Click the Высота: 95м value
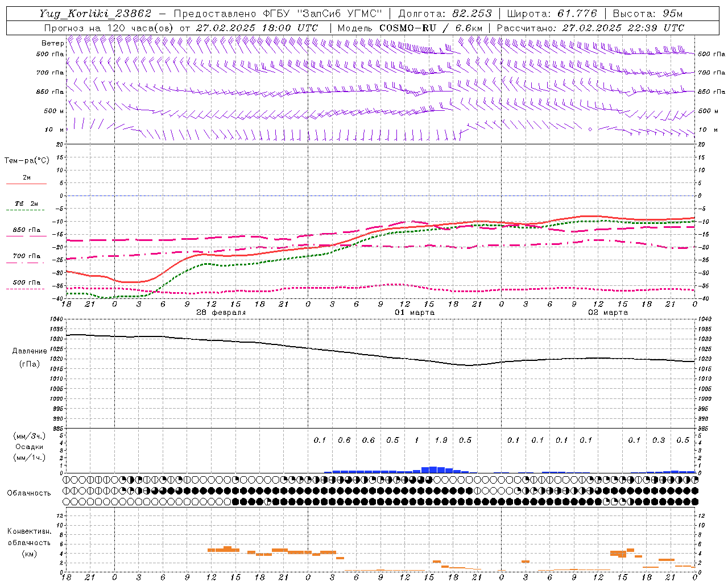The width and height of the screenshot is (728, 582). [648, 14]
